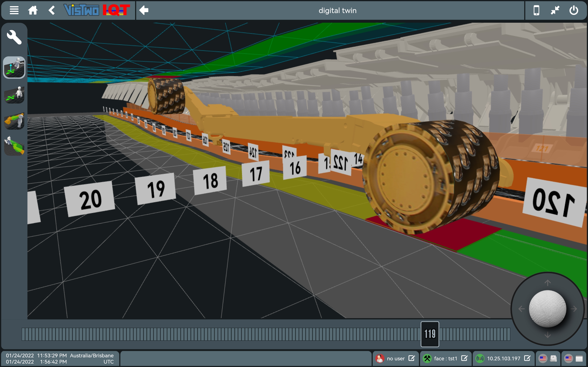Screen dimensions: 588x367
Task: Click the joystick up arrow
Action: pos(547,283)
